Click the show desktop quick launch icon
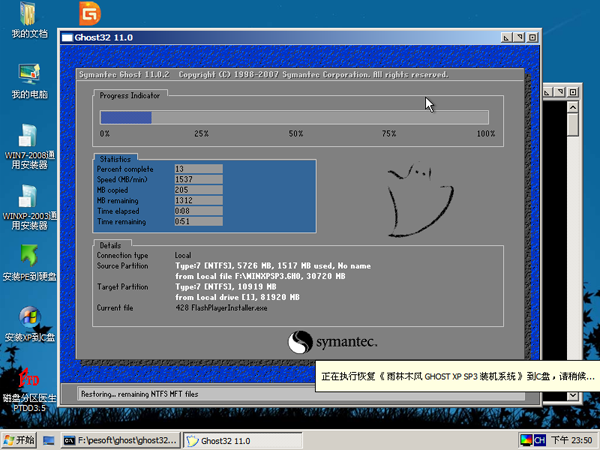600x450 pixels. 49,441
